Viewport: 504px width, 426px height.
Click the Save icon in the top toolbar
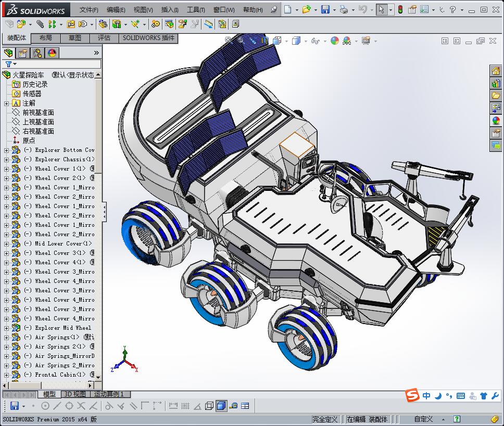(x=325, y=10)
